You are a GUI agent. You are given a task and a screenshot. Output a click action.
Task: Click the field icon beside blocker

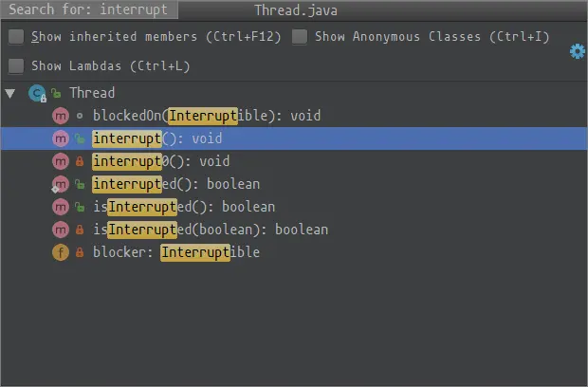pos(61,252)
